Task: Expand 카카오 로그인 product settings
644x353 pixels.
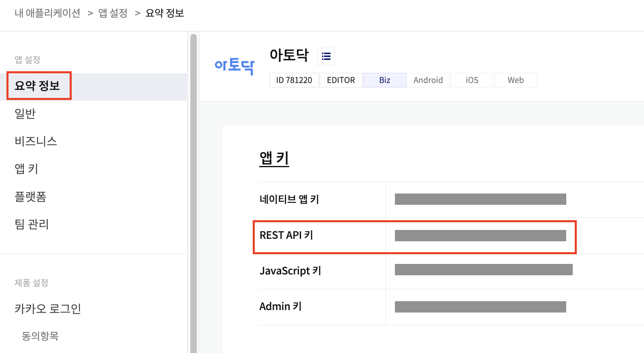Action: pos(48,309)
